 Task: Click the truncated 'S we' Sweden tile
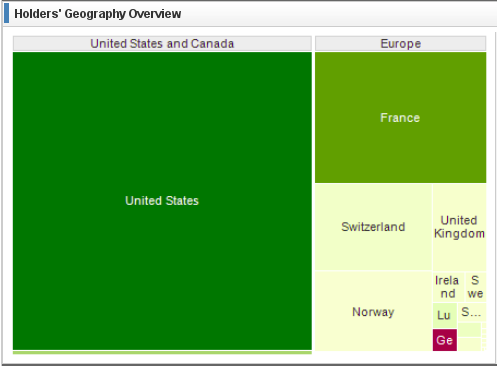tap(475, 287)
